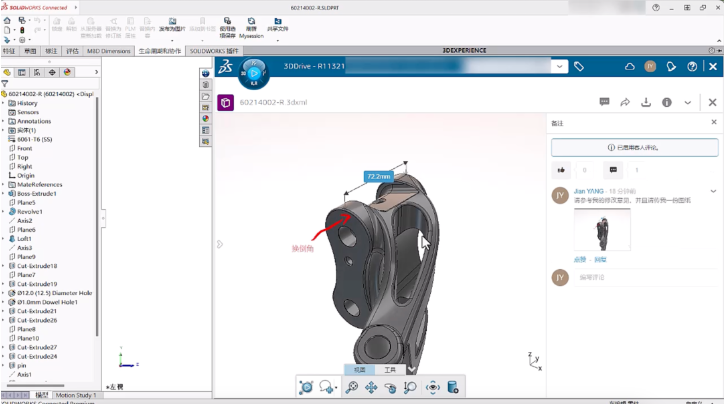Expand the viewer left side panel arrow

pyautogui.click(x=220, y=244)
